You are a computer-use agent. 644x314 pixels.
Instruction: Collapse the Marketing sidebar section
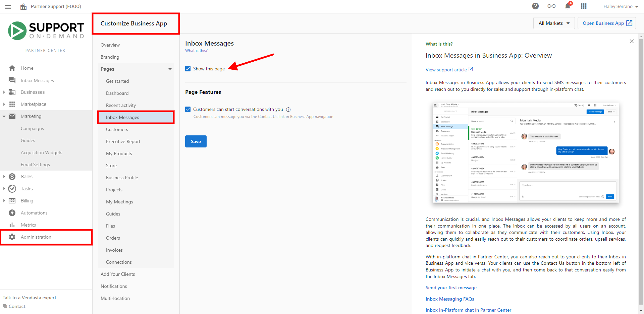4,116
